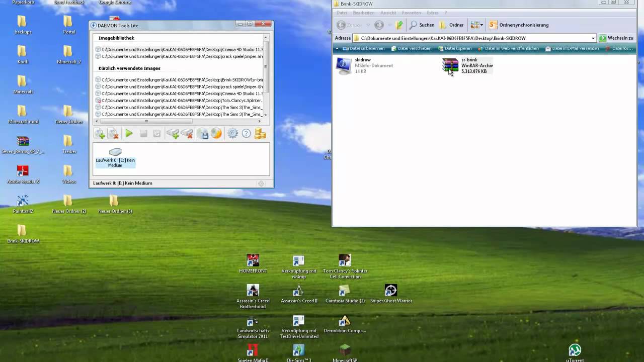Select the Minecraft_2 folder on desktop
The width and height of the screenshot is (644, 362).
coord(68,55)
